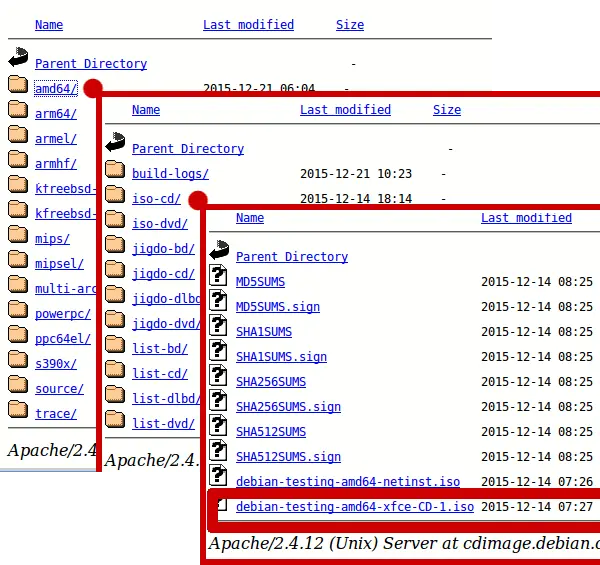Viewport: 600px width, 565px height.
Task: Click the list-cd/ folder icon
Action: coord(115,370)
